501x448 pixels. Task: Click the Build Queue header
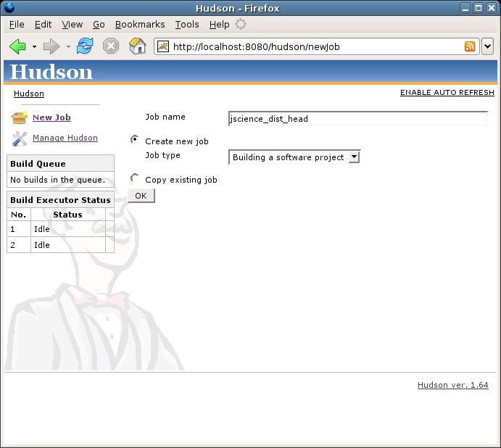pos(60,164)
